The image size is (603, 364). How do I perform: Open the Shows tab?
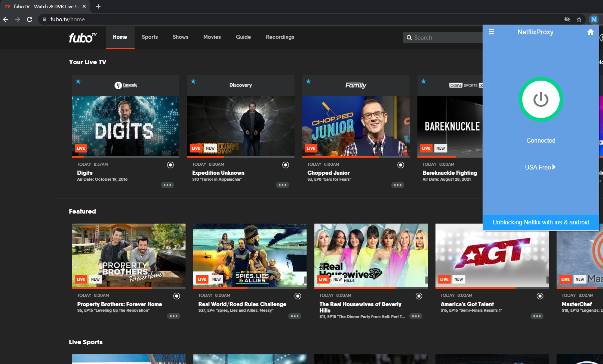[181, 37]
